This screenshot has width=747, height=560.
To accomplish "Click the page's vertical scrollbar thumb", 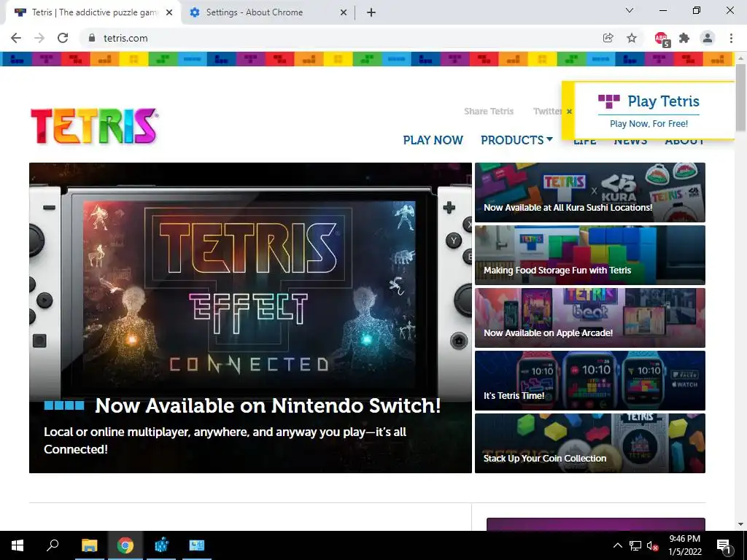I will coord(740,97).
